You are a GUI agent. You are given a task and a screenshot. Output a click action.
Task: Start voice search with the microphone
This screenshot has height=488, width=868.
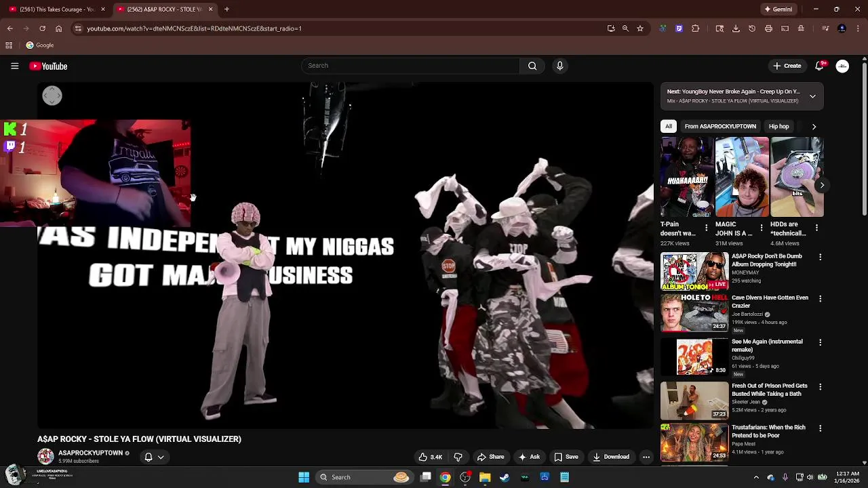(x=559, y=66)
